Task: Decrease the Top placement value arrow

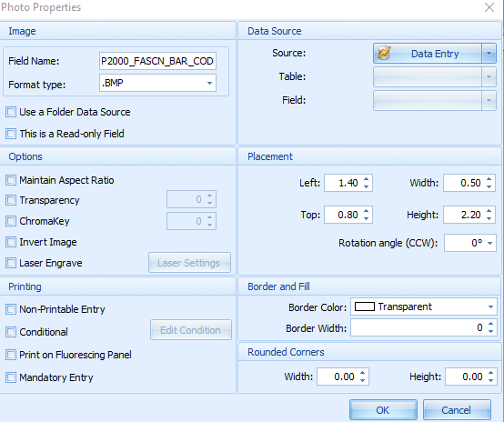Action: click(366, 218)
